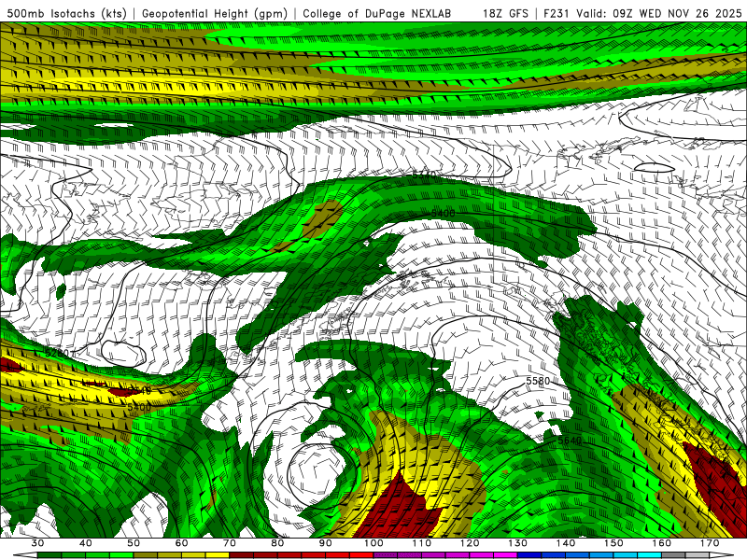Click the '30' color scale label
This screenshot has width=747, height=560.
[37, 543]
